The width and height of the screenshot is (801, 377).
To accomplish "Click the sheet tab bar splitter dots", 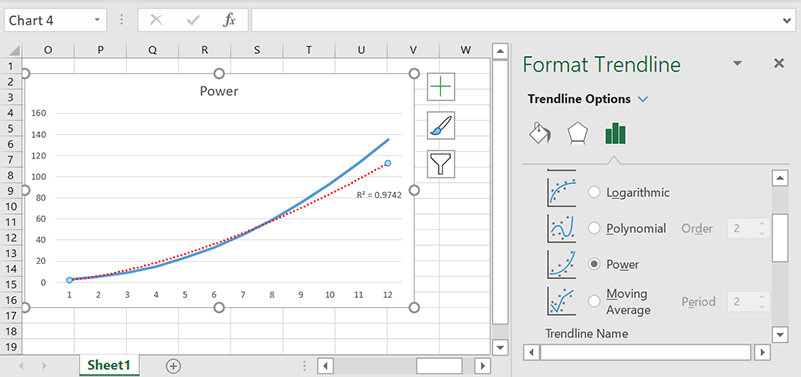I will pyautogui.click(x=304, y=366).
